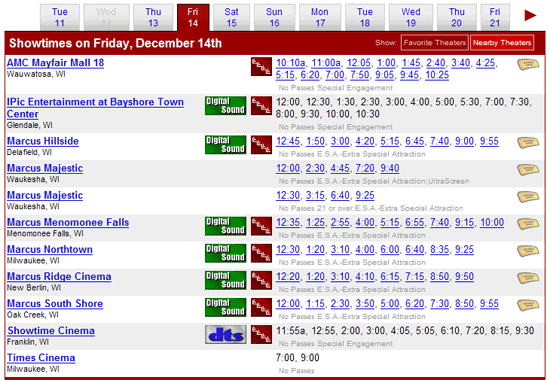Click the ticket icon for Marcus Ridge Cinema
The image size is (550, 380).
coord(528,278)
